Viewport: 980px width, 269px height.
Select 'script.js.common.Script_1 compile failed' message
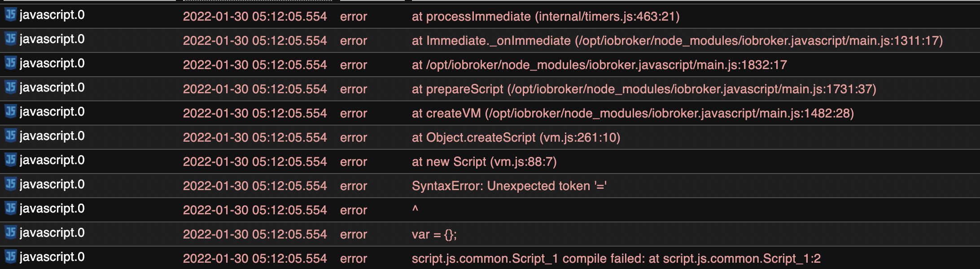click(616, 259)
